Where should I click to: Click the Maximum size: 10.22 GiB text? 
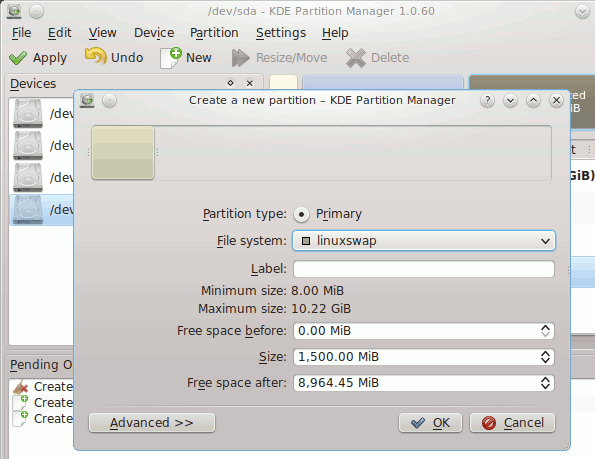click(x=274, y=309)
